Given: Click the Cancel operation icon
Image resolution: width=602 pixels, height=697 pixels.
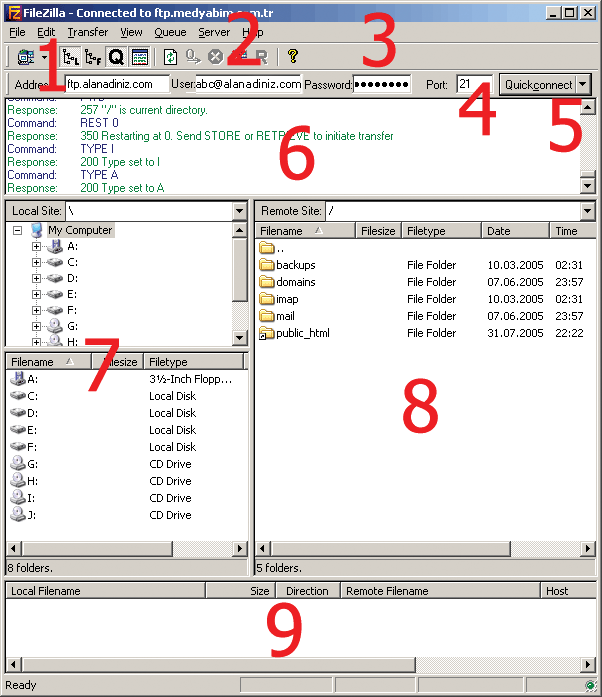Looking at the screenshot, I should pos(215,57).
